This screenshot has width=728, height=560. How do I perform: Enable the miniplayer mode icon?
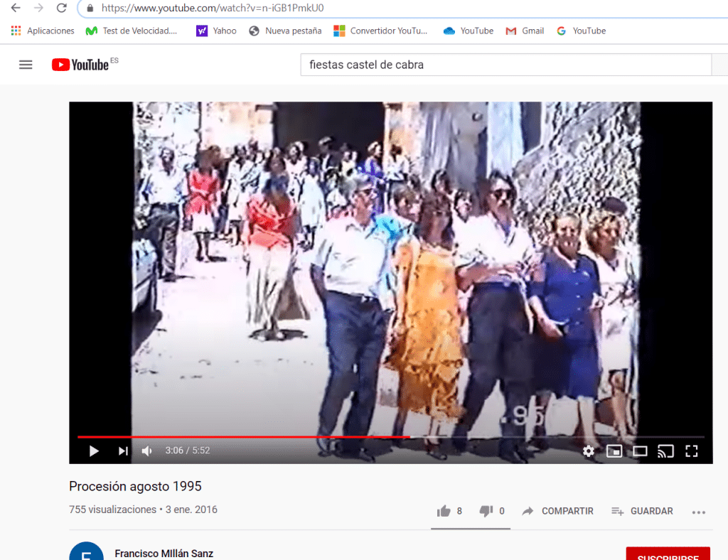(614, 451)
